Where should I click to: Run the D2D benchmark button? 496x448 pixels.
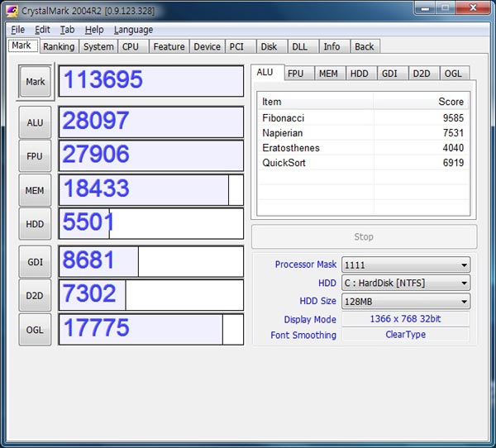coord(35,296)
